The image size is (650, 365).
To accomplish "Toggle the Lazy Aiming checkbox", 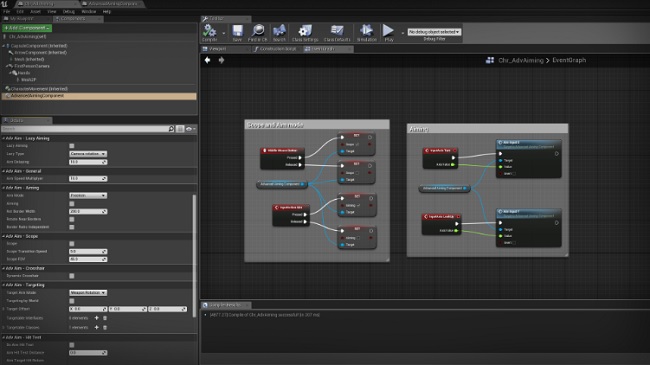I will [x=72, y=146].
